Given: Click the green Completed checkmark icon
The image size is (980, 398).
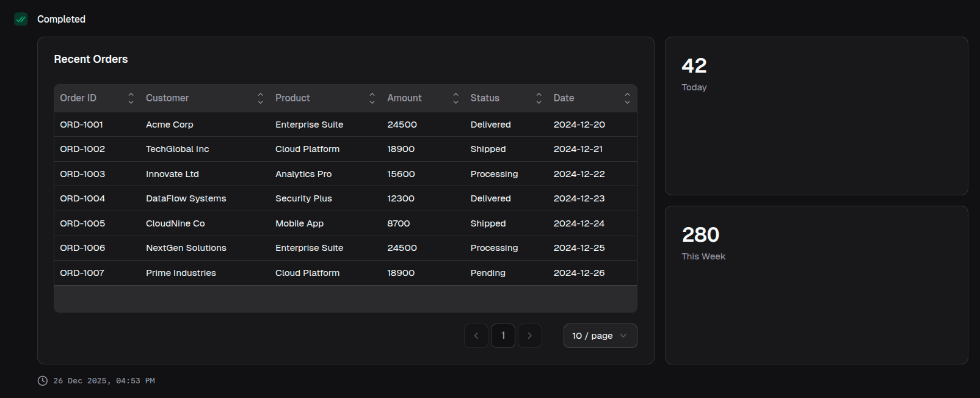Looking at the screenshot, I should coord(21,19).
